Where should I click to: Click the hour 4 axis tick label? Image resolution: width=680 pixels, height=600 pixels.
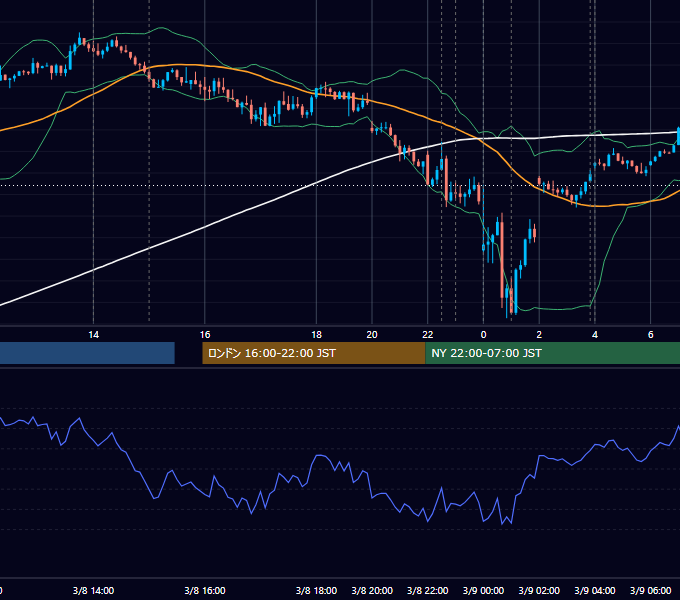click(595, 335)
